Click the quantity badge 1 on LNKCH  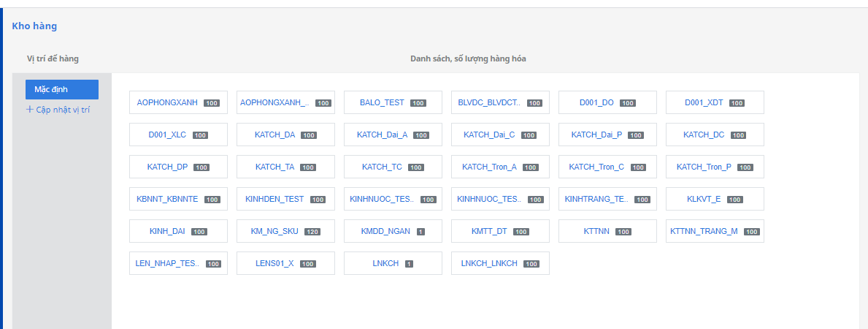coord(409,264)
